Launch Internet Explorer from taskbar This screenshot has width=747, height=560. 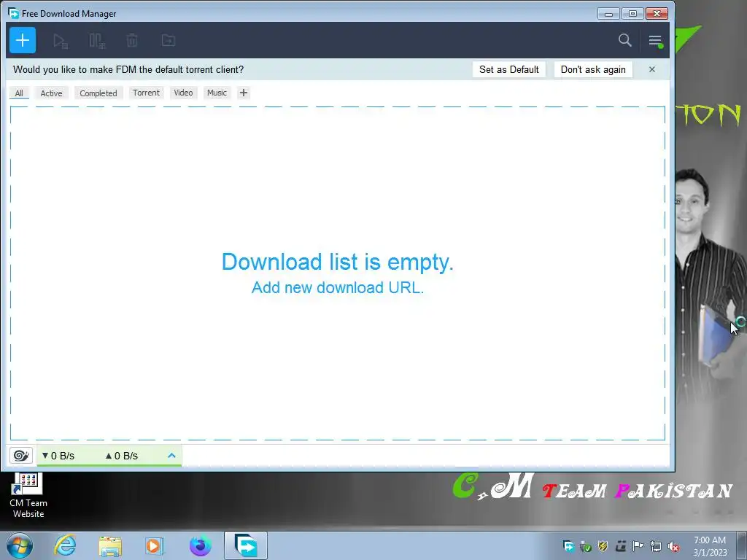[x=65, y=545]
